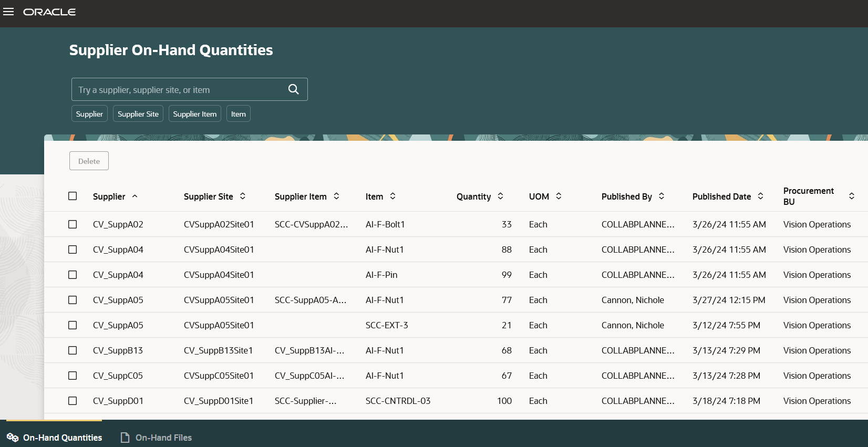Check the CV_SuppB13 row checkbox
The width and height of the screenshot is (868, 447).
(73, 350)
